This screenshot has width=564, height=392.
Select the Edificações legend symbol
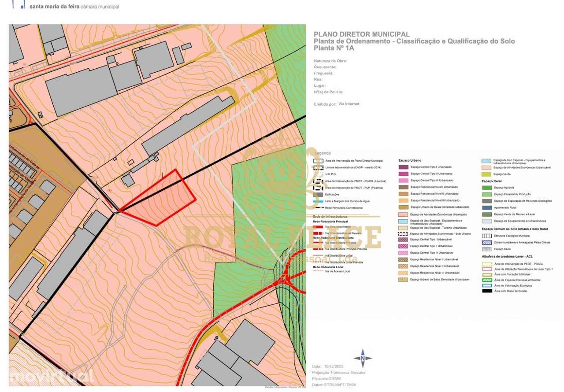[318, 194]
